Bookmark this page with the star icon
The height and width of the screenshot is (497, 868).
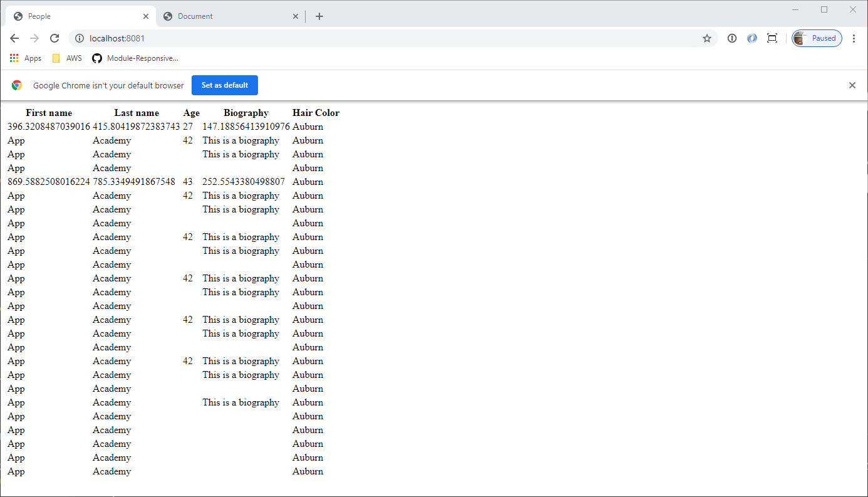tap(707, 38)
